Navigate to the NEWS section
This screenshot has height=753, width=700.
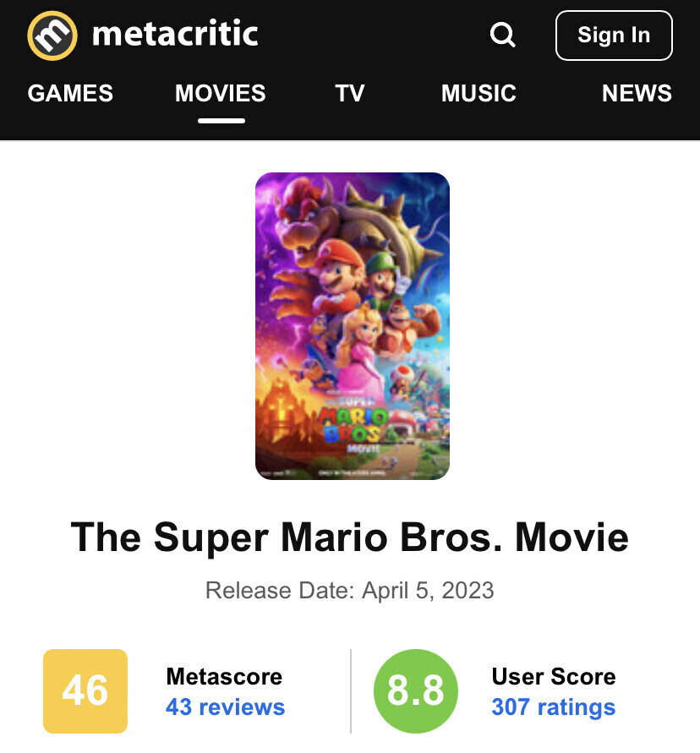pyautogui.click(x=637, y=93)
